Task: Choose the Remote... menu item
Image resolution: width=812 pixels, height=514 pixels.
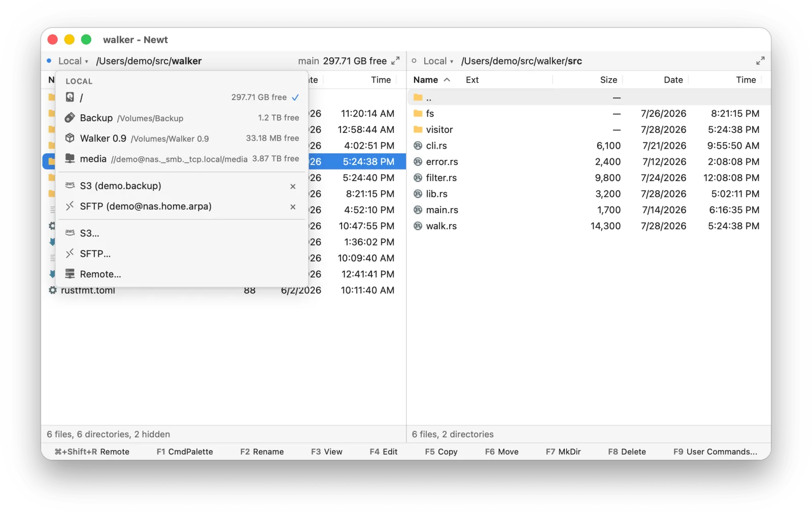Action: coord(182,274)
